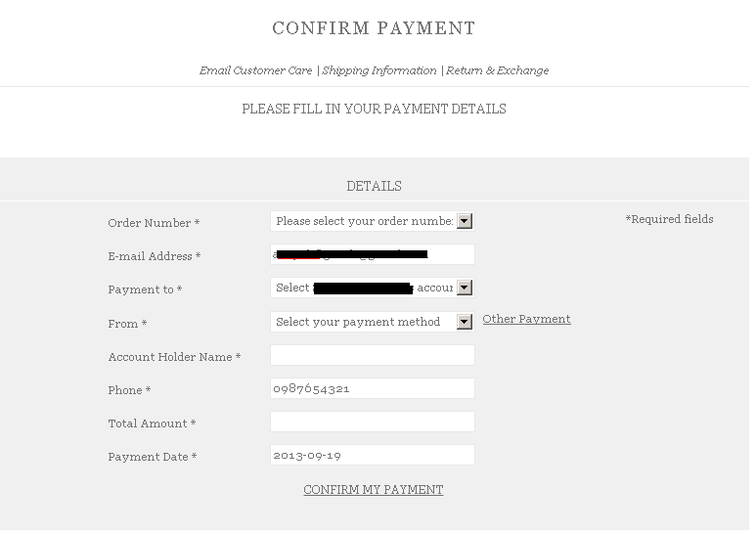Open the From payment method dropdown
The height and width of the screenshot is (534, 756).
372,322
